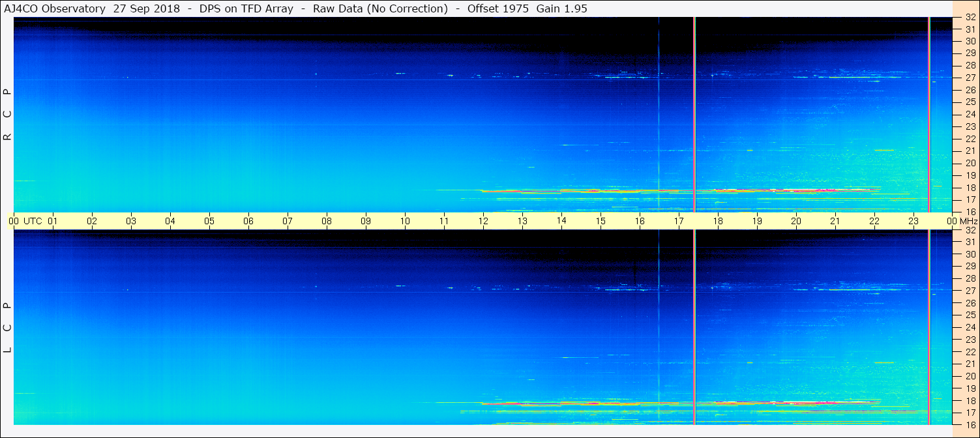The width and height of the screenshot is (980, 438).
Task: Click the 10 hour time label
Action: tap(405, 221)
